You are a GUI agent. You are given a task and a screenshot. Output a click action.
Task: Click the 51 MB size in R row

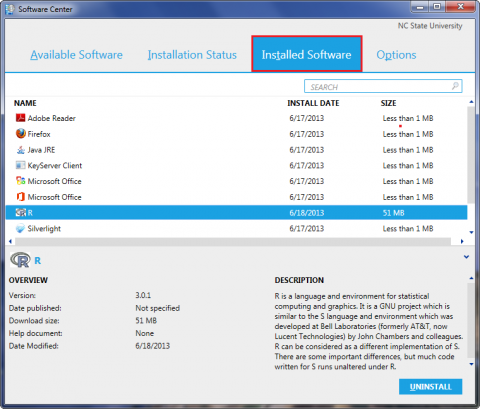(x=393, y=213)
